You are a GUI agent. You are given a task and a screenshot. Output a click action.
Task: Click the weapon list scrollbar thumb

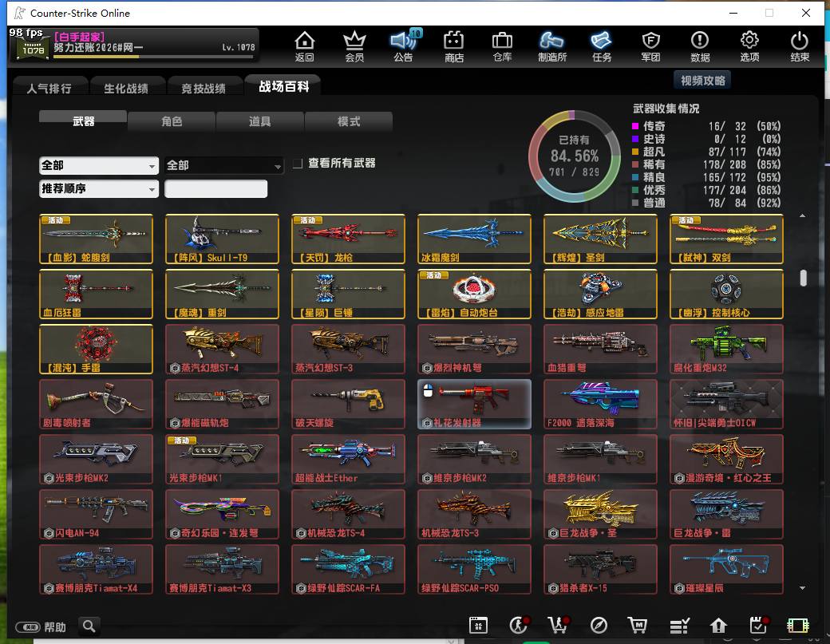pos(803,278)
